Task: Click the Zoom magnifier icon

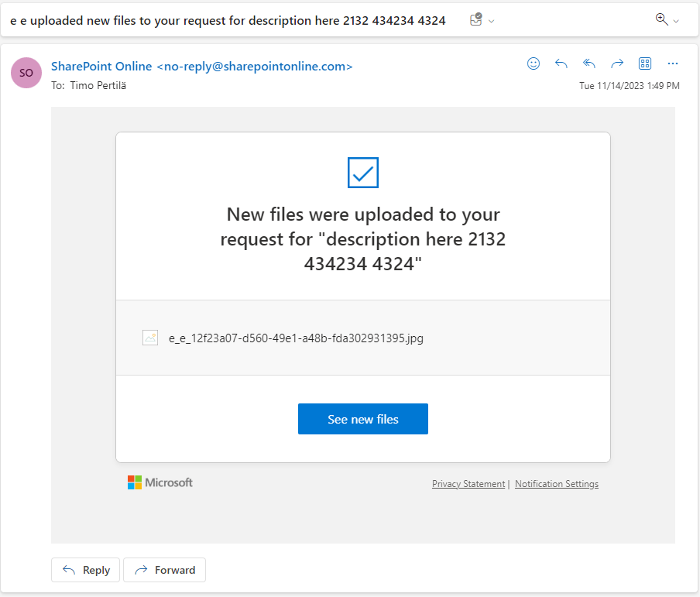Action: [x=661, y=19]
